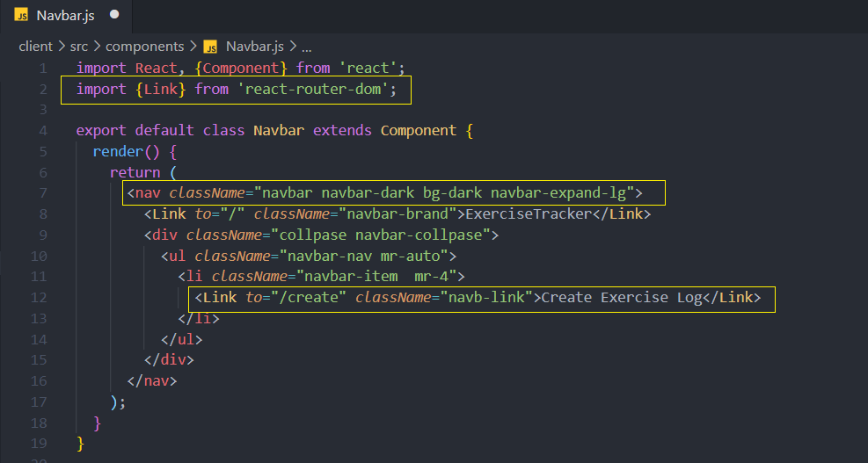This screenshot has height=463, width=868.
Task: Click the JS file icon in the Navbar.js tab
Action: [x=21, y=16]
